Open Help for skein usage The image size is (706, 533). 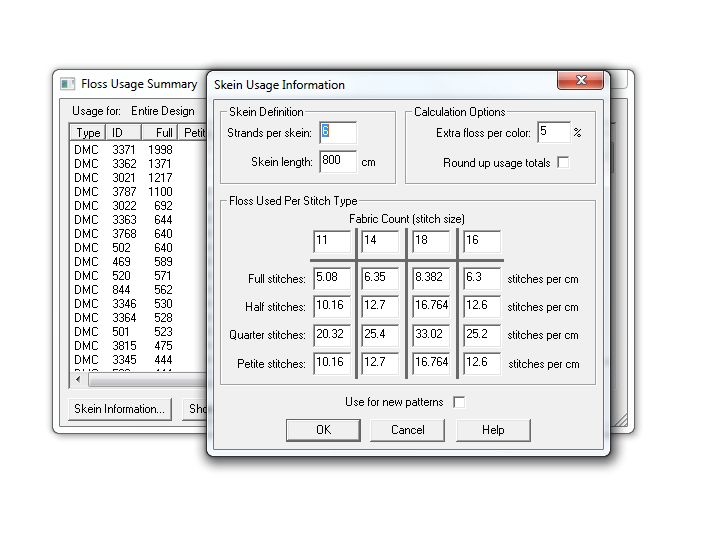click(493, 430)
